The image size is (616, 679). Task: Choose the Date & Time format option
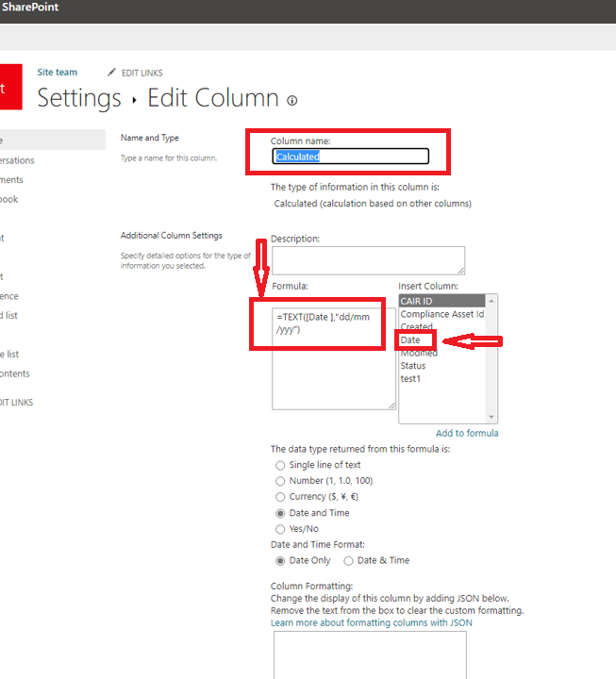(348, 561)
